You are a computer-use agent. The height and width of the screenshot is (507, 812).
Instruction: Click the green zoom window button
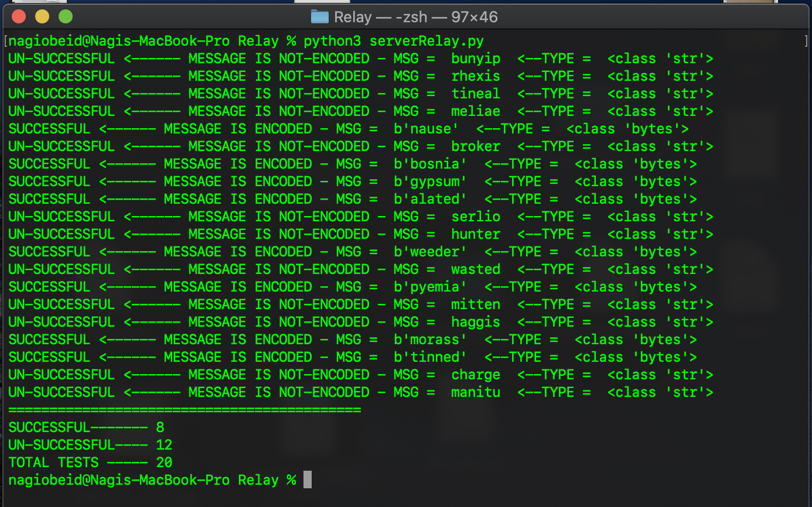click(66, 16)
